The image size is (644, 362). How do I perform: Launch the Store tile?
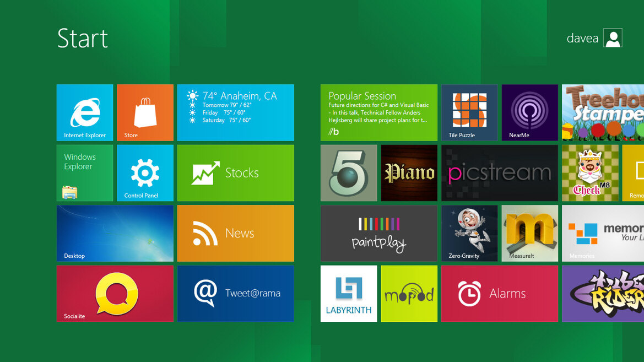145,112
